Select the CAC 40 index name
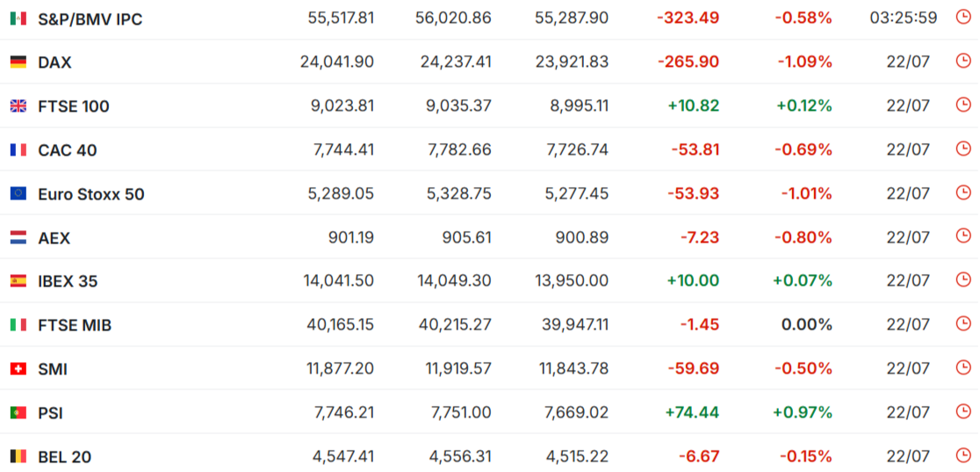980x472 pixels. tap(68, 150)
